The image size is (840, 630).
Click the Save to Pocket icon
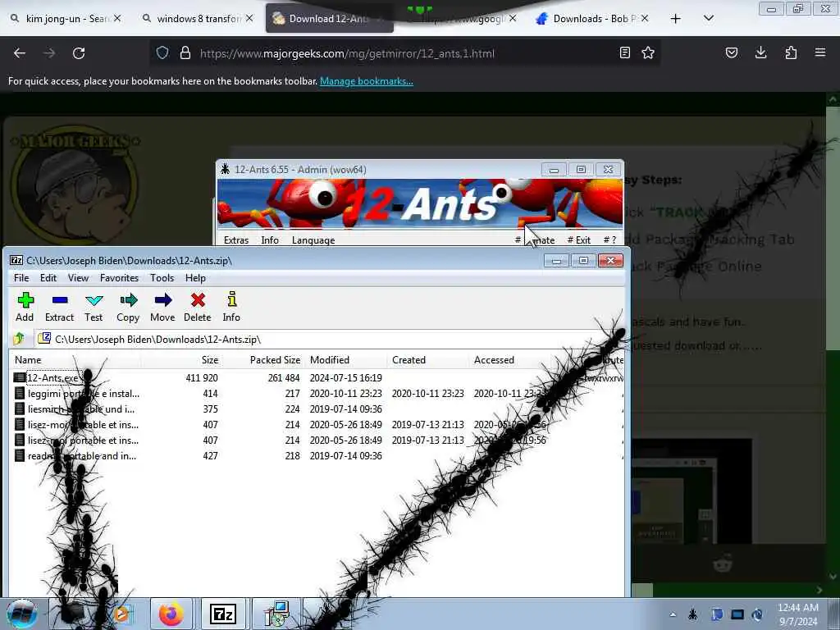pos(732,52)
